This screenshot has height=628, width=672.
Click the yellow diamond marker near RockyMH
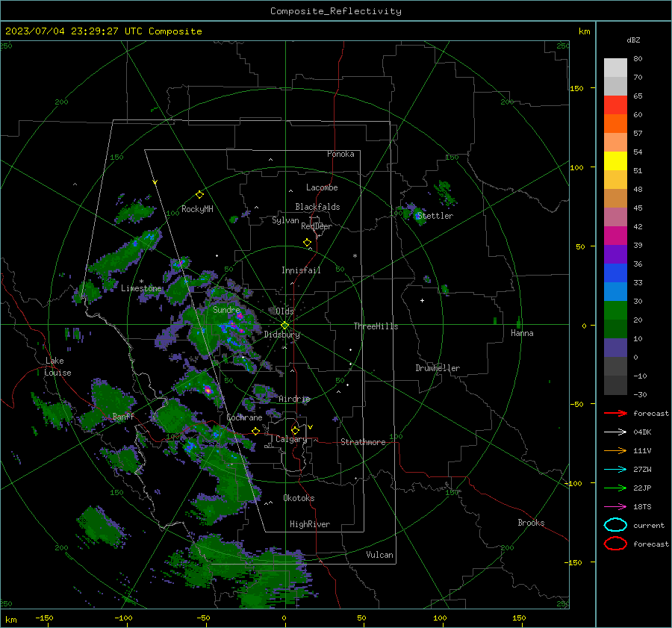point(199,195)
